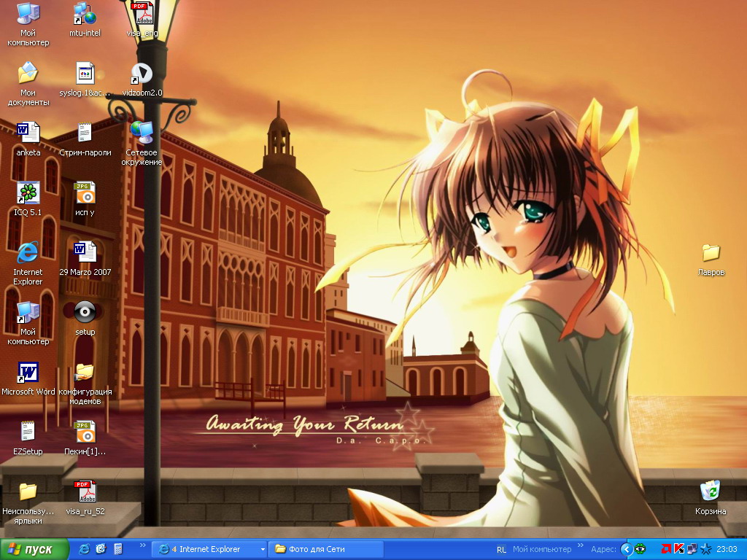Viewport: 747px width, 560px height.
Task: Select the исп у JPG image
Action: 85,200
